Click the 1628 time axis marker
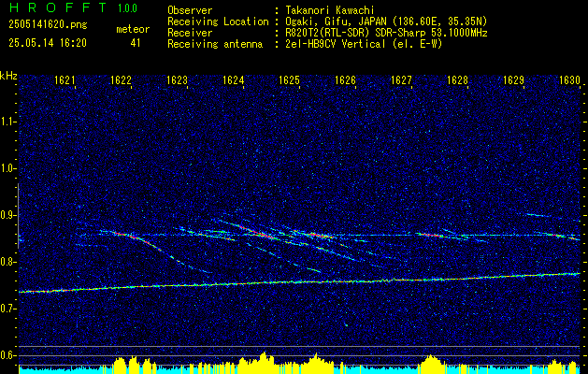 pos(457,79)
